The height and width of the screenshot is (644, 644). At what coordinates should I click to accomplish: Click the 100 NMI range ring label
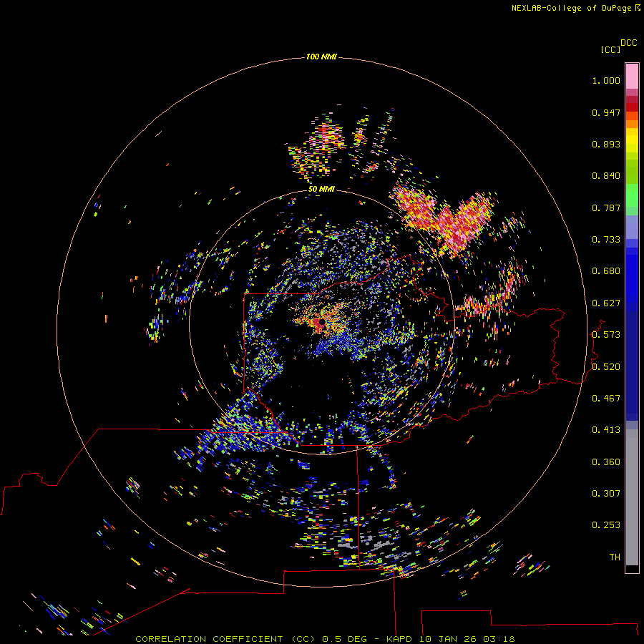pos(321,57)
